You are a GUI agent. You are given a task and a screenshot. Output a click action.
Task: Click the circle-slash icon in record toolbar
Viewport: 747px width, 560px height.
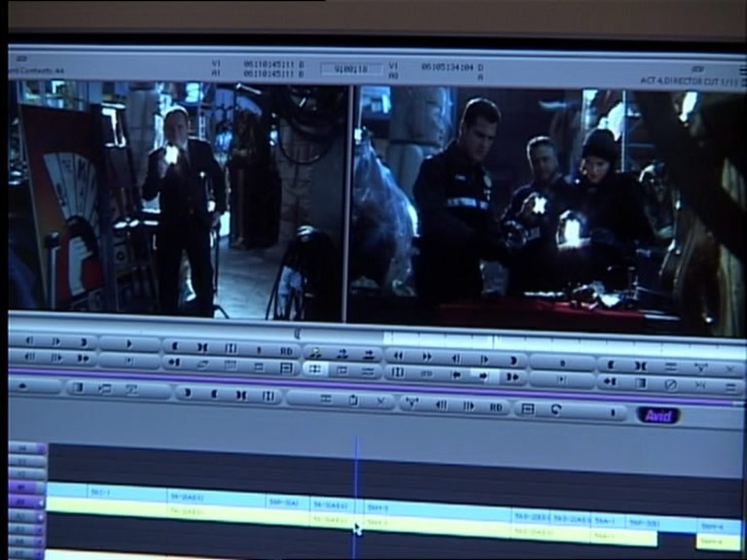[671, 384]
